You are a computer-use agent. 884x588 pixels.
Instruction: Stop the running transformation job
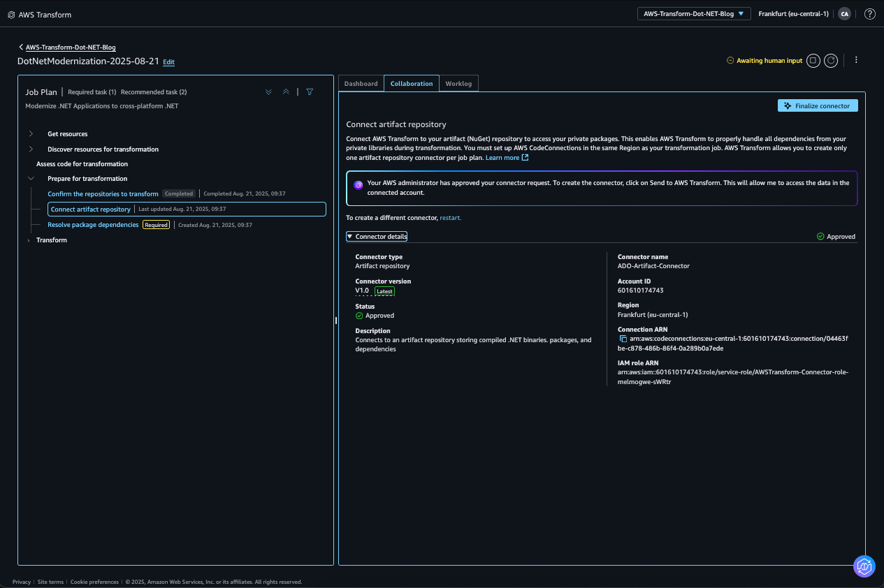click(813, 60)
